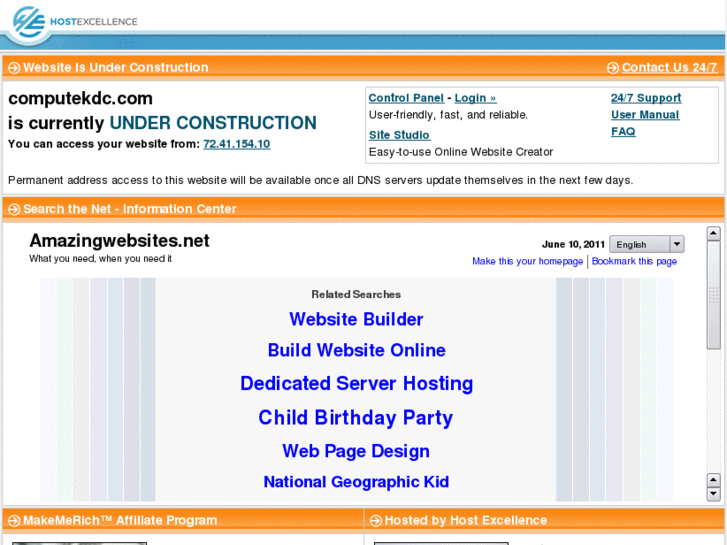Click the Related Searches heading
The image size is (727, 545).
coord(356,295)
